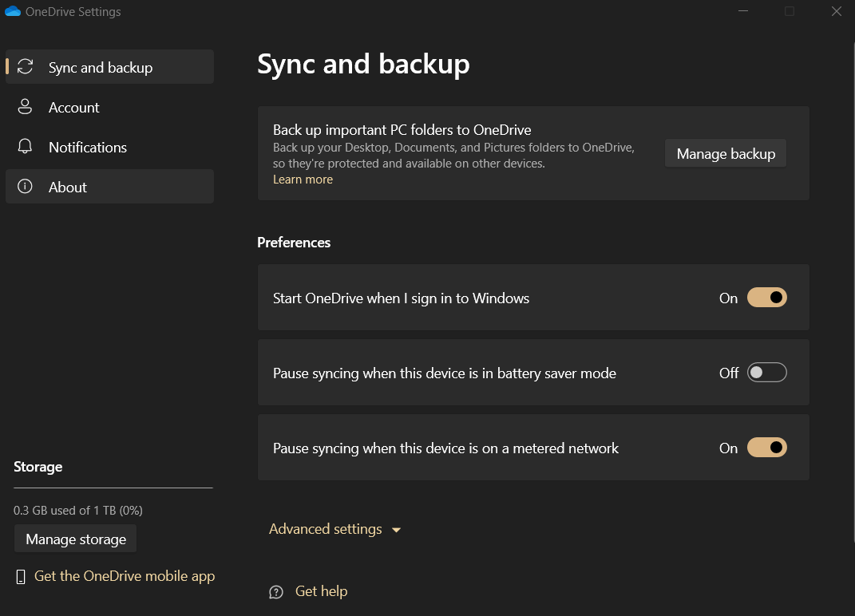Open the Notifications tab
Viewport: 855px width, 616px height.
pyautogui.click(x=109, y=147)
